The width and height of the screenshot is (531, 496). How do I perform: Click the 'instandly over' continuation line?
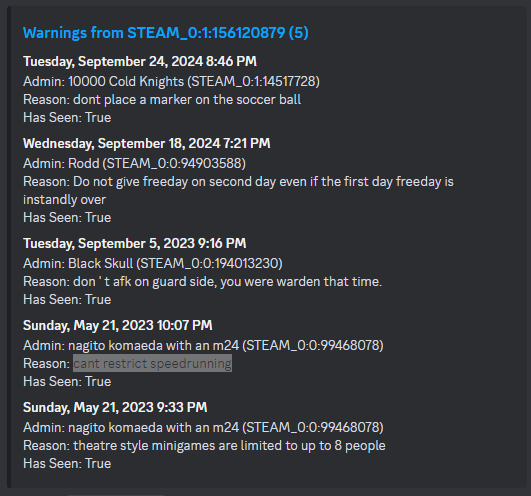[64, 199]
